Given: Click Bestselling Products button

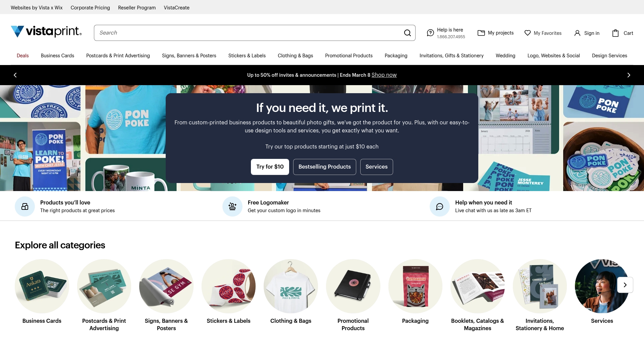Looking at the screenshot, I should point(325,167).
